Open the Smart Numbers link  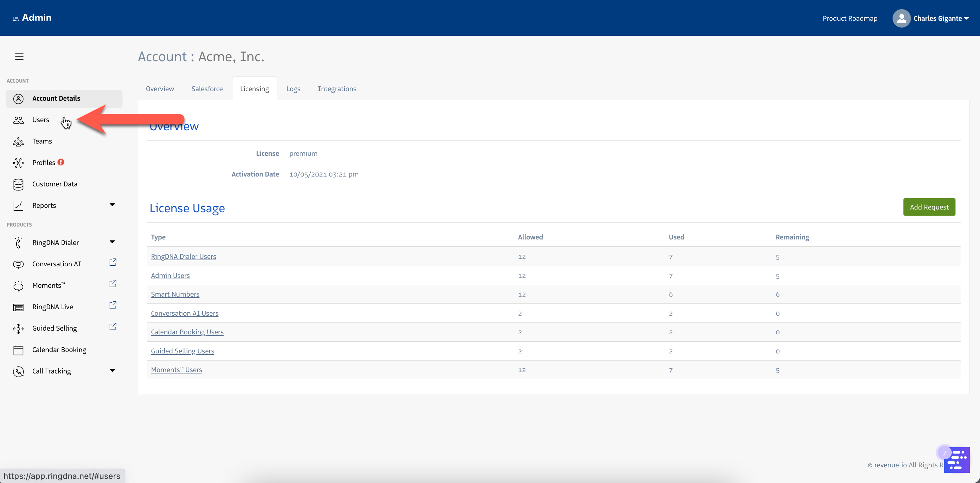click(175, 294)
